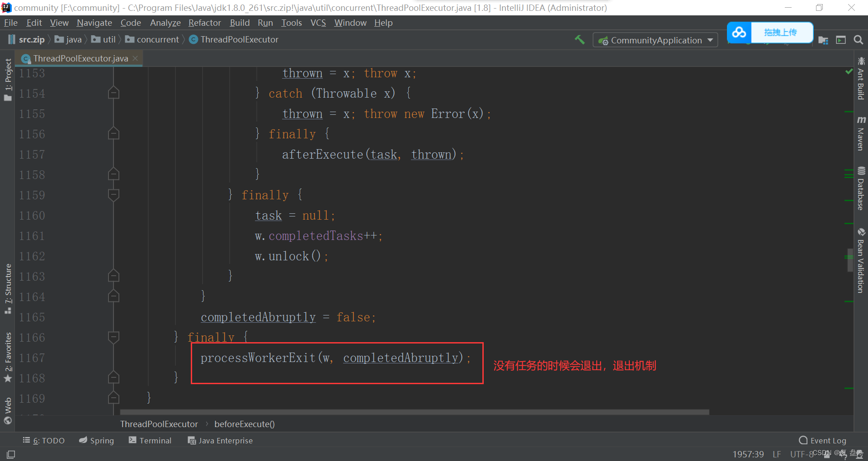Image resolution: width=868 pixels, height=461 pixels.
Task: Open the Spring tool window
Action: click(96, 441)
